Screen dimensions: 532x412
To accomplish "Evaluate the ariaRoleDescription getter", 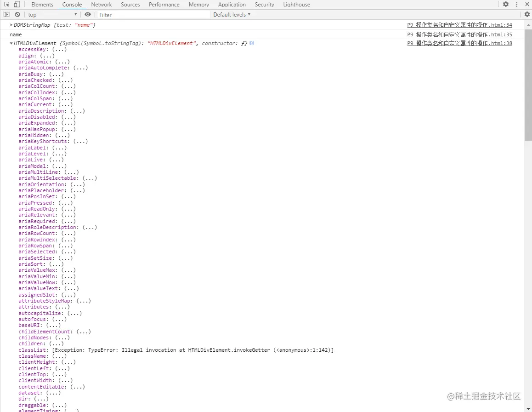I will pos(90,227).
